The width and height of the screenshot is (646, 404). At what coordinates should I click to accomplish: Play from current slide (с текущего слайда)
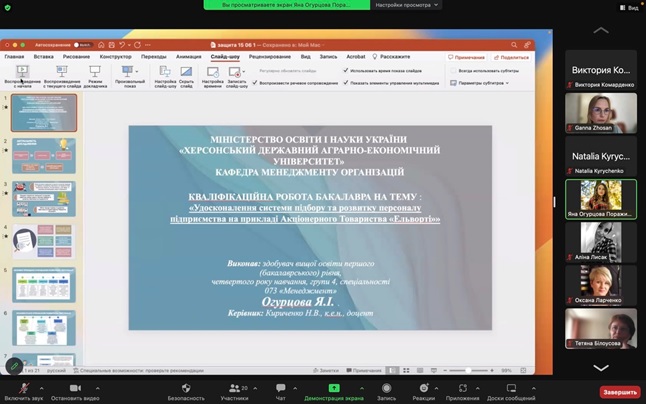[x=62, y=77]
